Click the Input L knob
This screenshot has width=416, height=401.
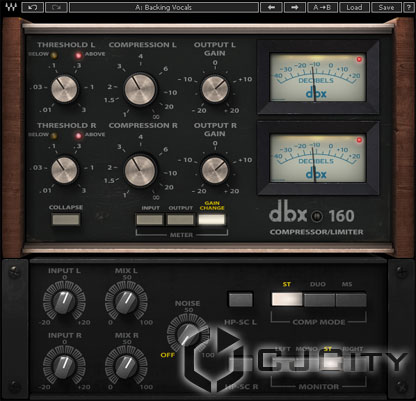(64, 302)
